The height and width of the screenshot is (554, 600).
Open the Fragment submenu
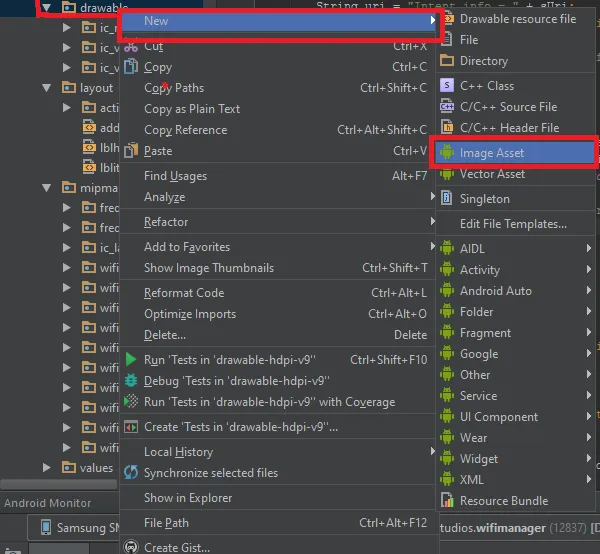pos(516,332)
